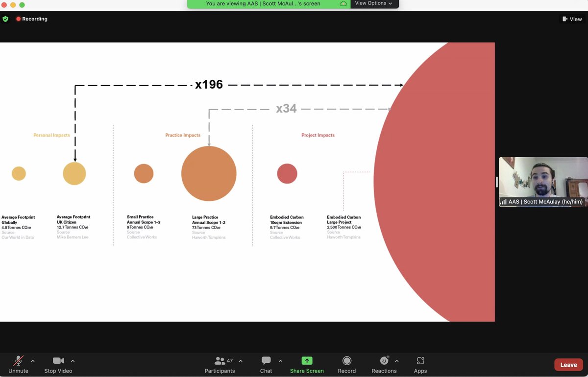Click the Project Impacts heading

(318, 135)
